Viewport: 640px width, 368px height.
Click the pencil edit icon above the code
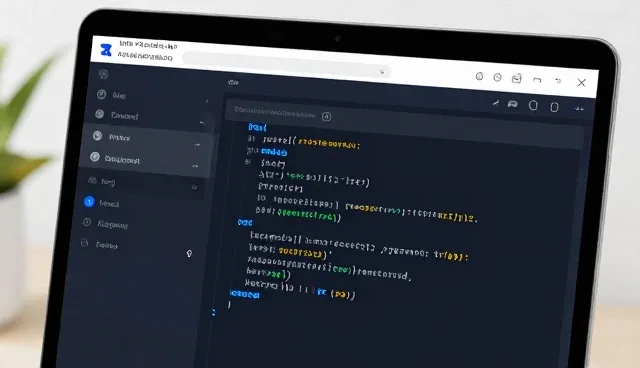496,103
